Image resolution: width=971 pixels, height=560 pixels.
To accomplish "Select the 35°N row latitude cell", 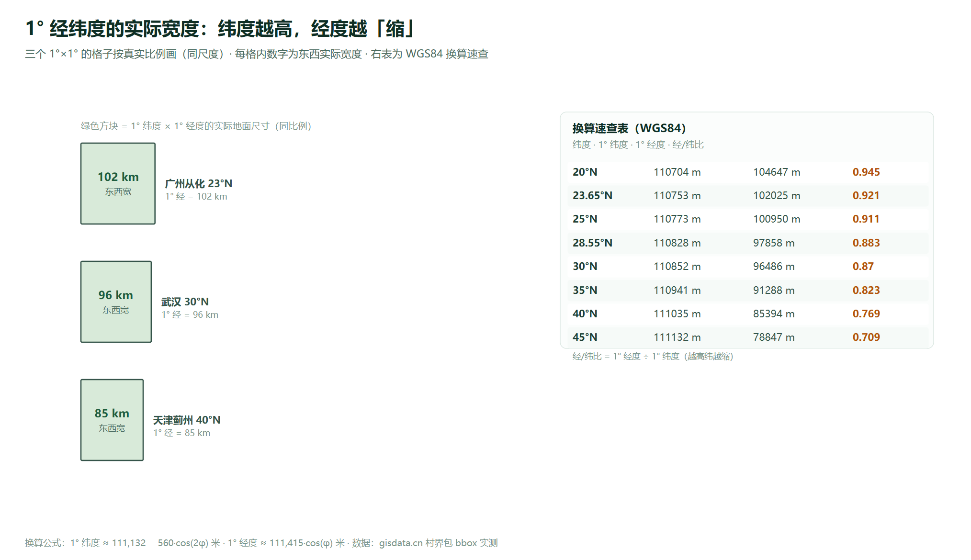I will point(585,291).
